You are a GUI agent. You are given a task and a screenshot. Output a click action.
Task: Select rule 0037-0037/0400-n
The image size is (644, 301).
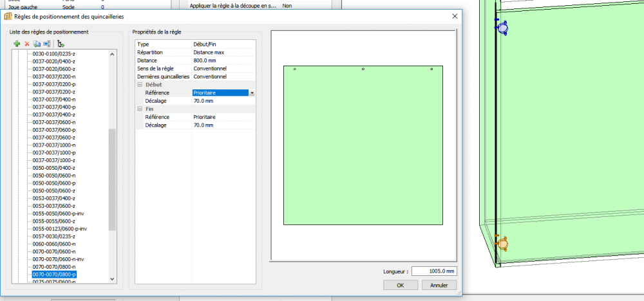[54, 99]
